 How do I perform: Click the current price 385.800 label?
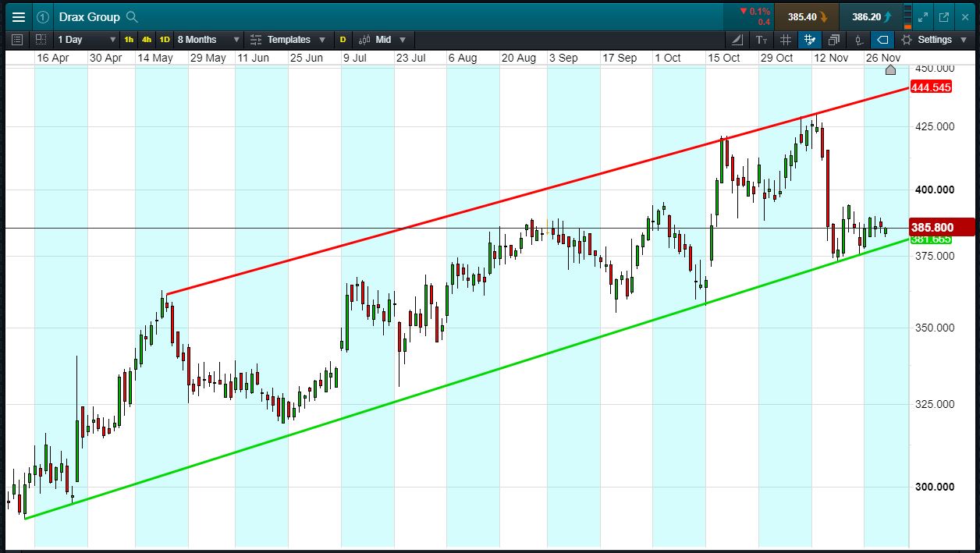point(942,228)
